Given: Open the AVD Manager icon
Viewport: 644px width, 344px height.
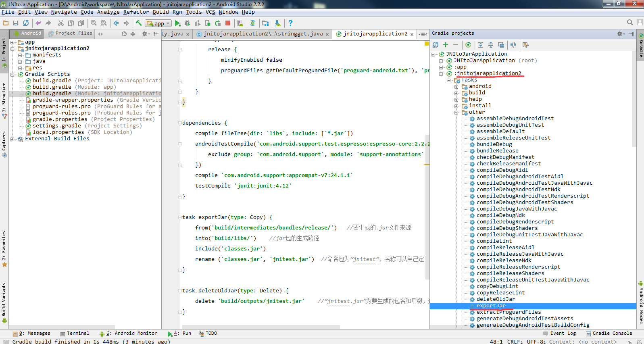Looking at the screenshot, I should (x=240, y=23).
